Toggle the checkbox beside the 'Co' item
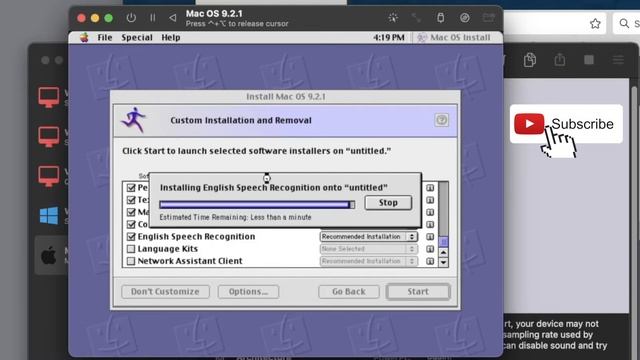Viewport: 640px width, 360px height. [x=131, y=224]
